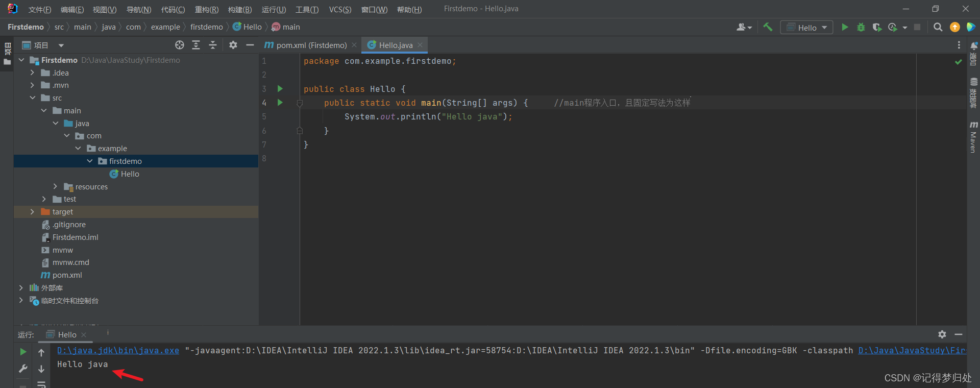This screenshot has width=980, height=388.
Task: Open the editor tabs more options menu
Action: pos(959,45)
